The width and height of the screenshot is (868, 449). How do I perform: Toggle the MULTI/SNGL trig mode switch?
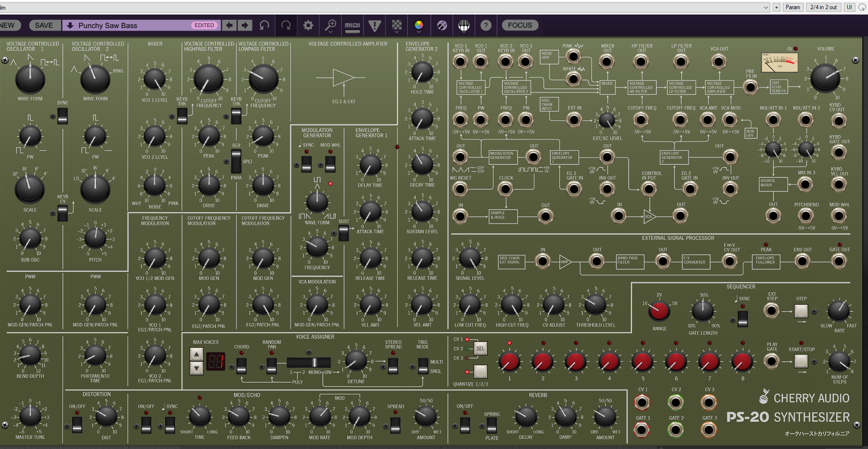[423, 366]
